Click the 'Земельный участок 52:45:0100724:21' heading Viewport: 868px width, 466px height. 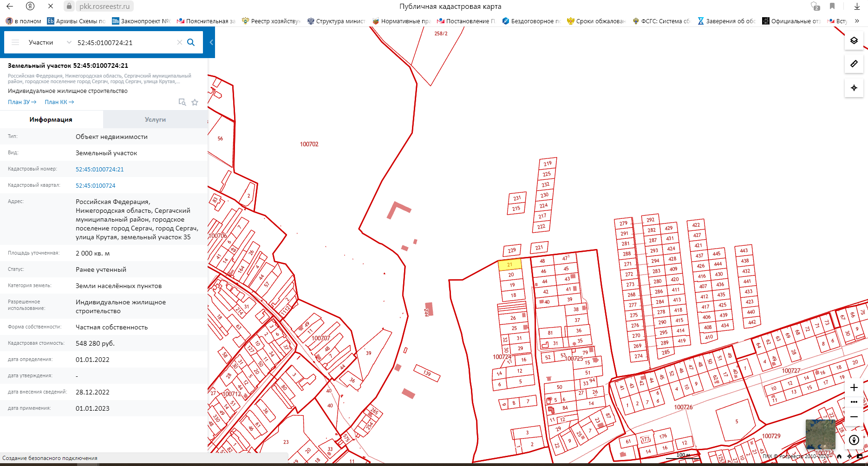pyautogui.click(x=68, y=66)
